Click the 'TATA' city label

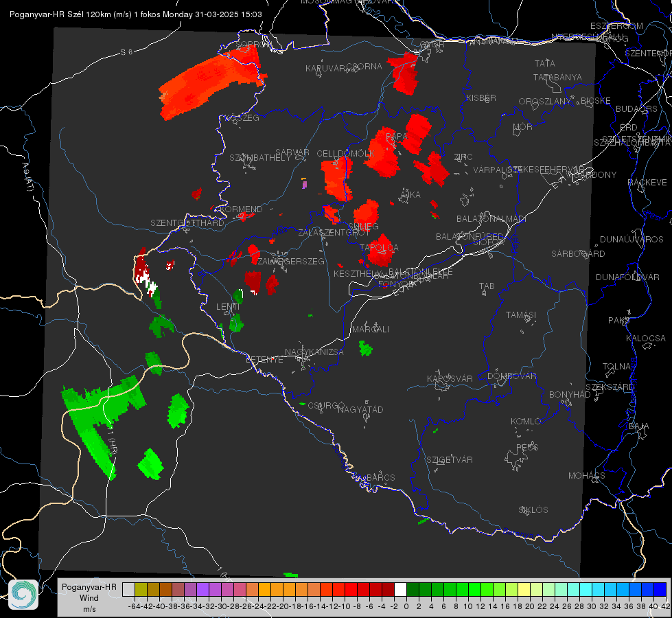point(545,63)
